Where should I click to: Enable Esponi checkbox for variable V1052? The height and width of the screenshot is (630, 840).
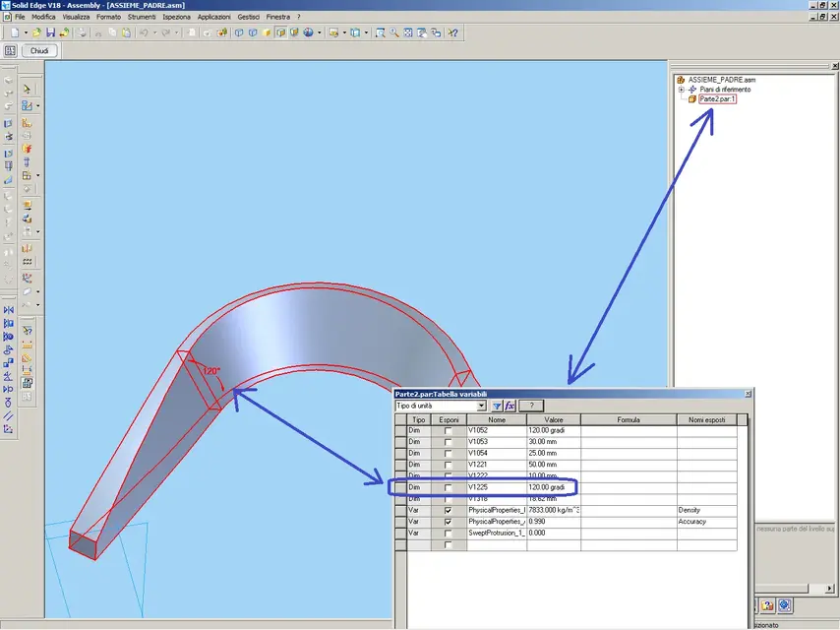(449, 430)
